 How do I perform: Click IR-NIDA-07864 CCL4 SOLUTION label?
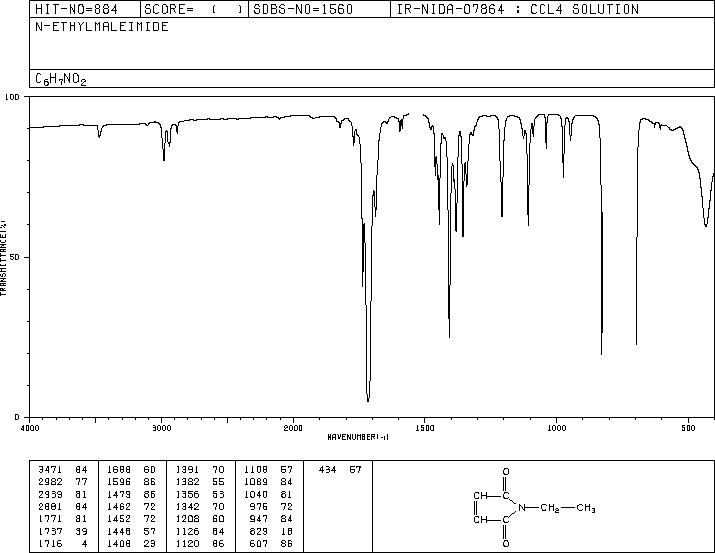[x=518, y=9]
